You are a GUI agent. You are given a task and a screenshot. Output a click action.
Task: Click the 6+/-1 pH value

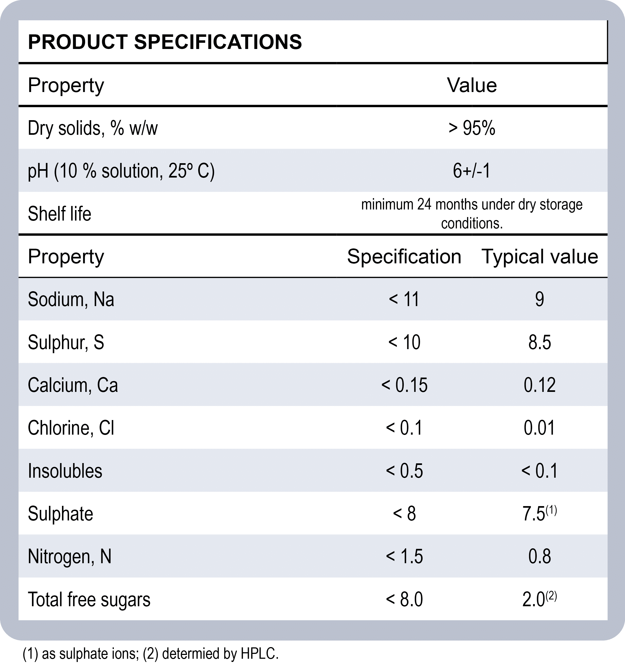point(472,171)
